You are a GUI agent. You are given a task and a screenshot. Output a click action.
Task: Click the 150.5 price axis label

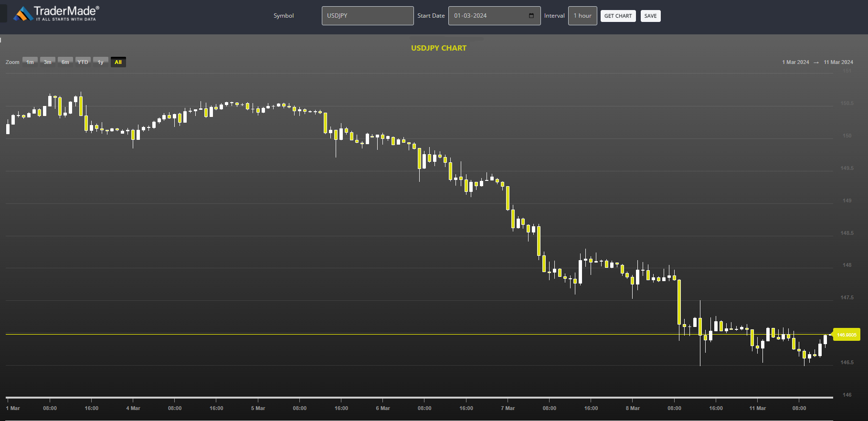(x=847, y=103)
